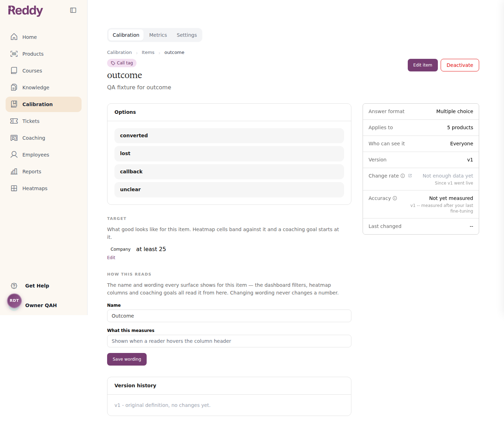Screen dimensions: 504x430
Task: Click the Change rate info icon
Action: tap(403, 176)
